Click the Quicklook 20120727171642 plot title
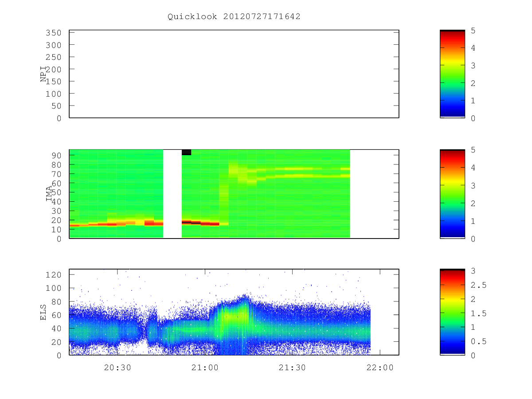 pos(234,17)
